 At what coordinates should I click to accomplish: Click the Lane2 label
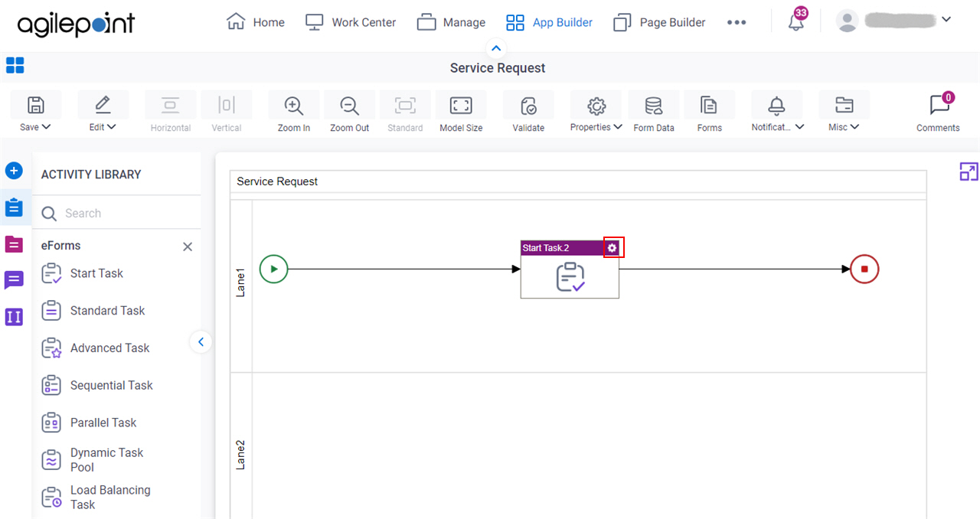(240, 454)
